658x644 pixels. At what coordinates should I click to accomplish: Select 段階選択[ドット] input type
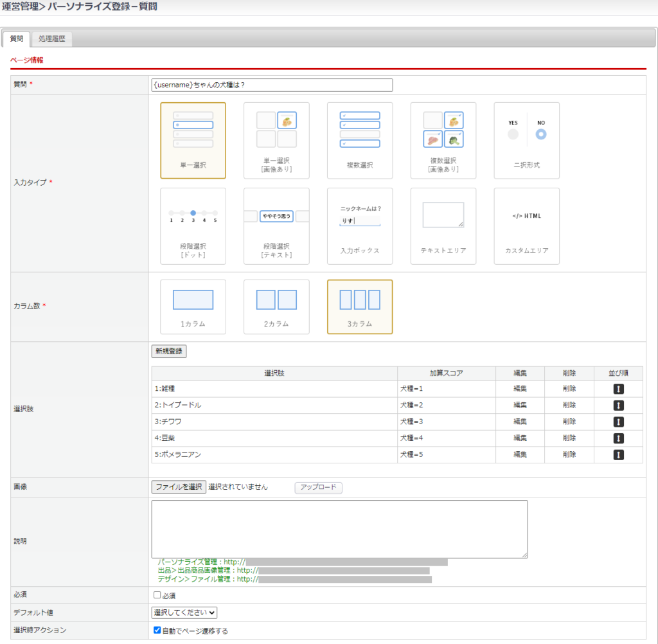pyautogui.click(x=193, y=226)
